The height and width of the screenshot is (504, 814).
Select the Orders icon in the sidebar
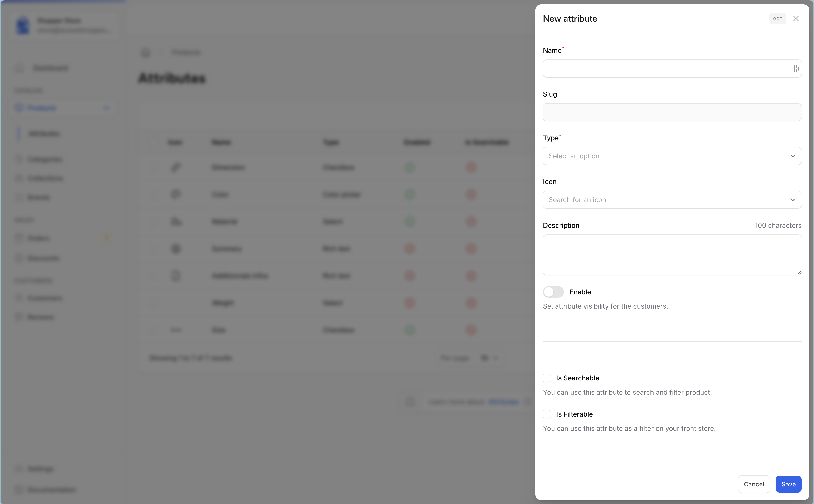(x=19, y=238)
